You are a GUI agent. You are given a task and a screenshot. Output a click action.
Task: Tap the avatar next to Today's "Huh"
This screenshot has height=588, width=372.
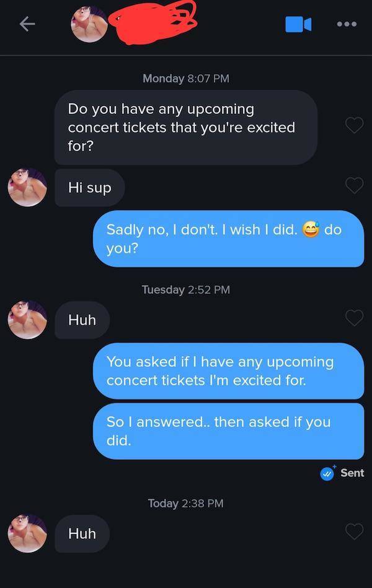[x=27, y=533]
